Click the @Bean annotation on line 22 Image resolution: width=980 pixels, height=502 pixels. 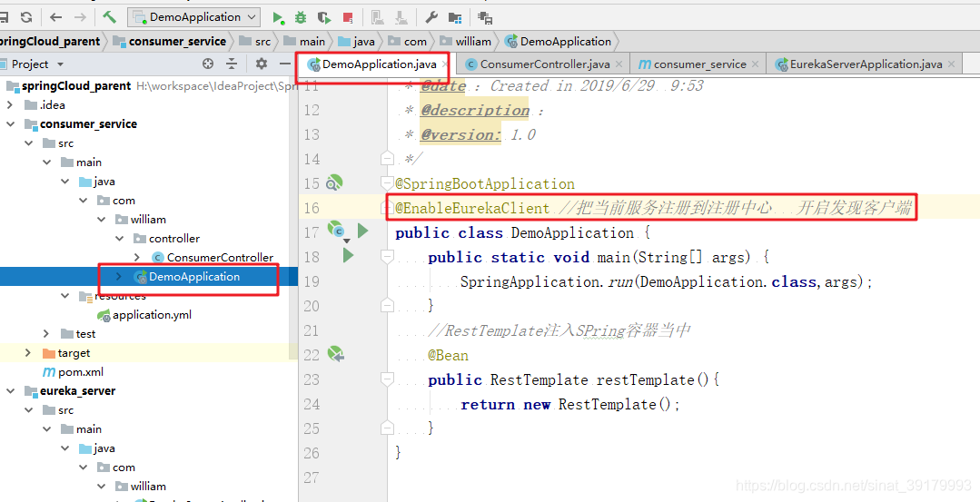pyautogui.click(x=448, y=355)
